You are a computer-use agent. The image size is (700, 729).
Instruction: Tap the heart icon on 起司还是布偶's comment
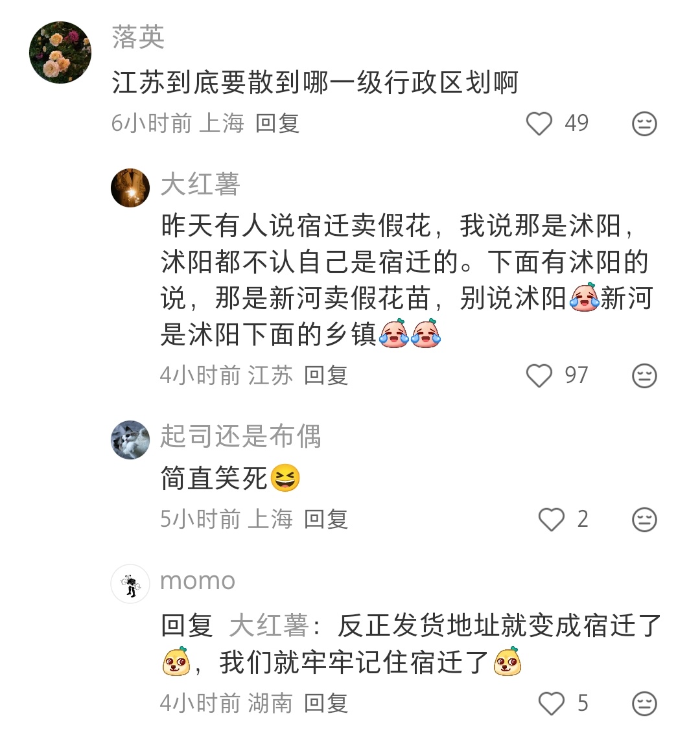pyautogui.click(x=552, y=519)
